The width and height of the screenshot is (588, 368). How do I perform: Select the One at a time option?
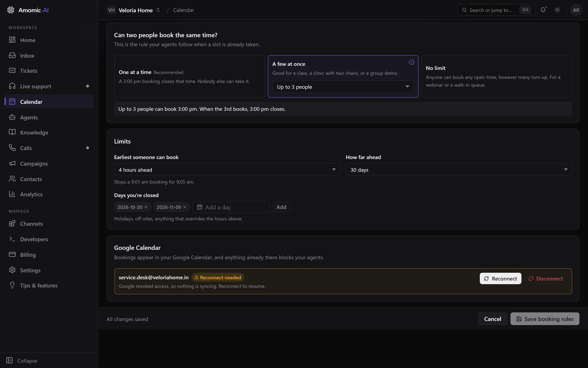[189, 77]
